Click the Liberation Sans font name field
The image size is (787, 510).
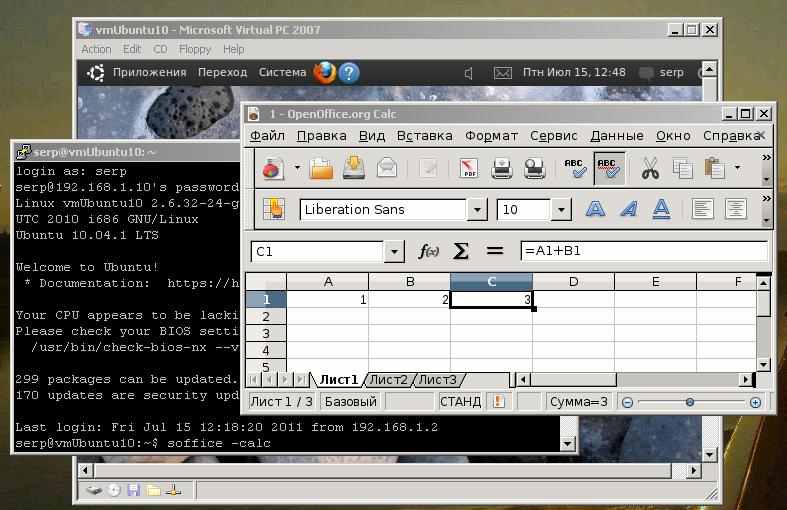(x=383, y=209)
